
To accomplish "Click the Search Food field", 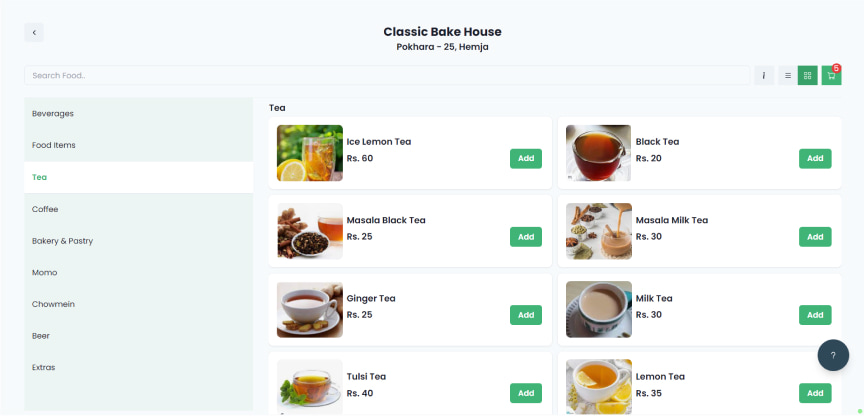I will click(387, 76).
